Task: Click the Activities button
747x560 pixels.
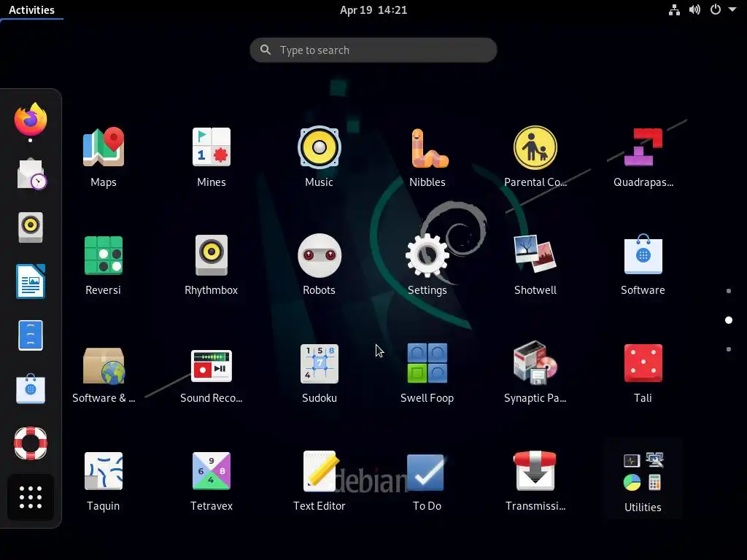Action: click(31, 10)
